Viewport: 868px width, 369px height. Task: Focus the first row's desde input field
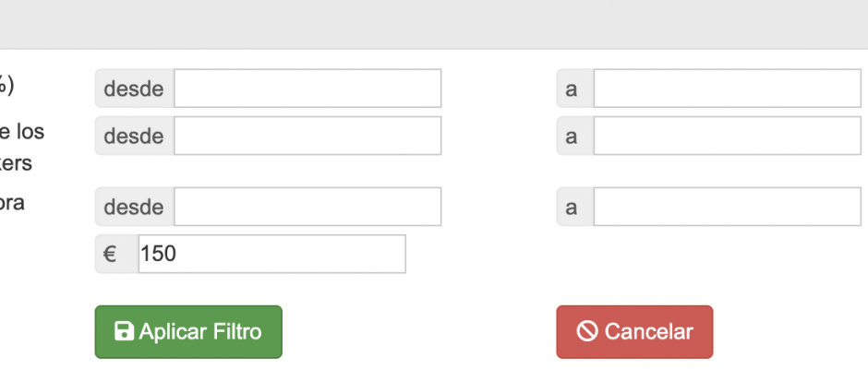[307, 89]
